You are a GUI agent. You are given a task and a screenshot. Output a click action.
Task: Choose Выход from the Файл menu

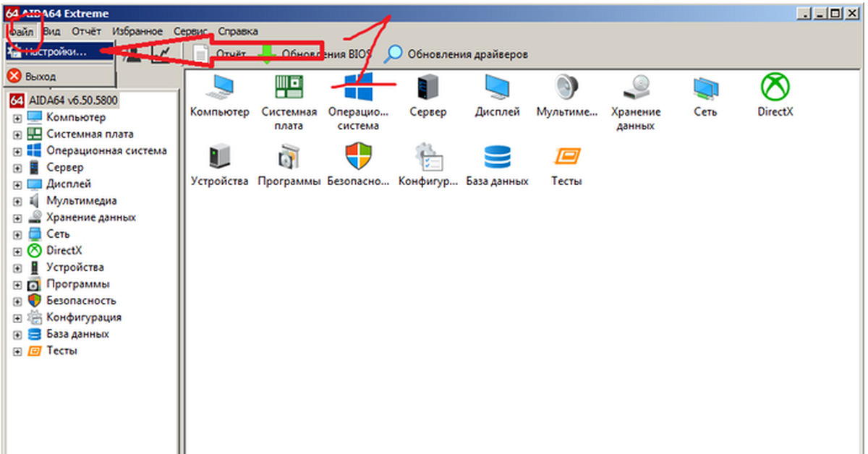[x=58, y=76]
